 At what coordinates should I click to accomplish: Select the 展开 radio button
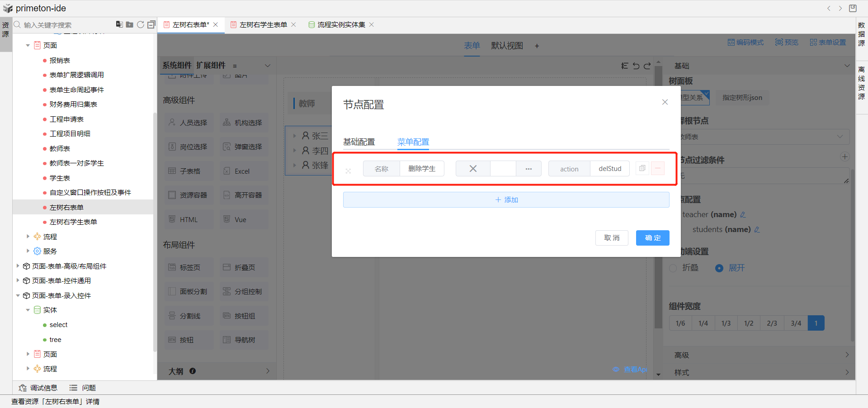tap(719, 268)
